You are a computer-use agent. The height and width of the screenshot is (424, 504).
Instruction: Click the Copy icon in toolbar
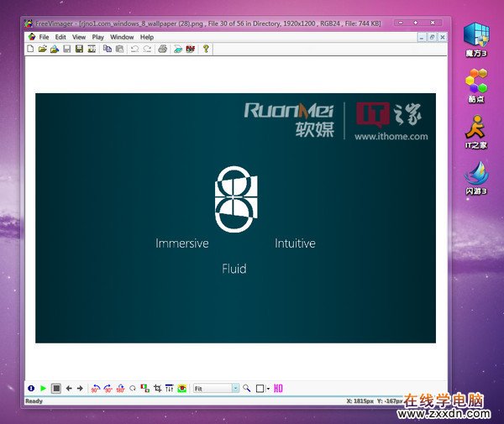pyautogui.click(x=107, y=50)
